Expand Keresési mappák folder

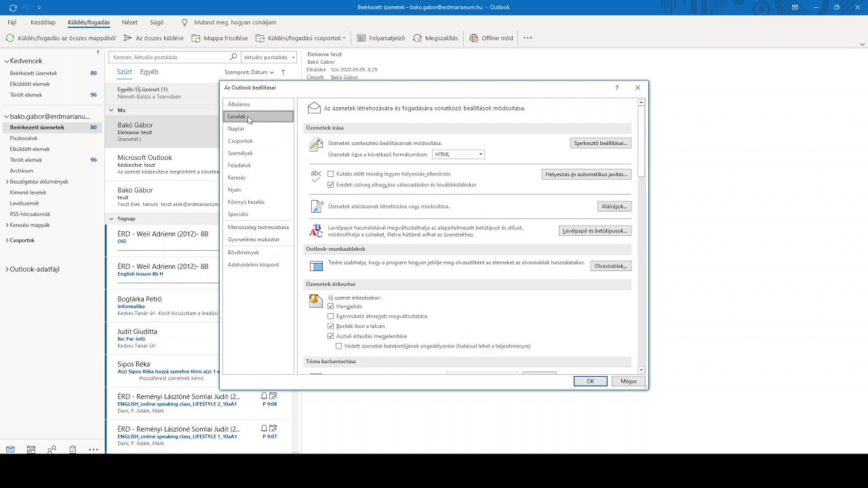7,225
